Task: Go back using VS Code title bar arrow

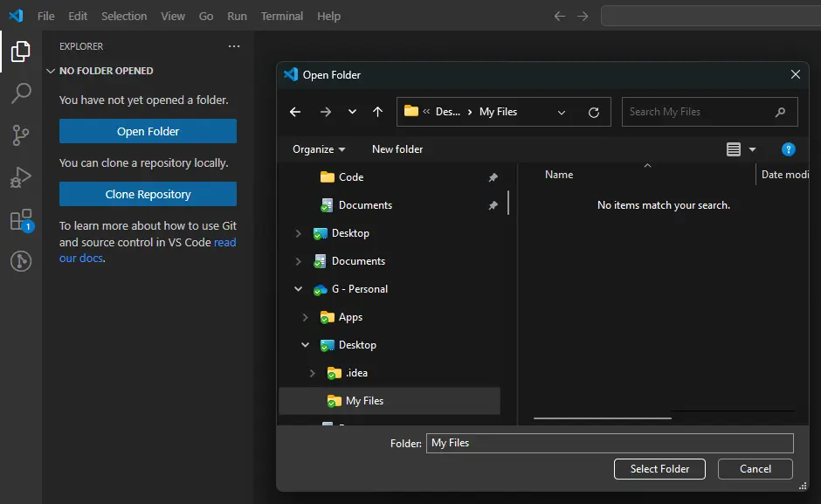Action: [560, 17]
